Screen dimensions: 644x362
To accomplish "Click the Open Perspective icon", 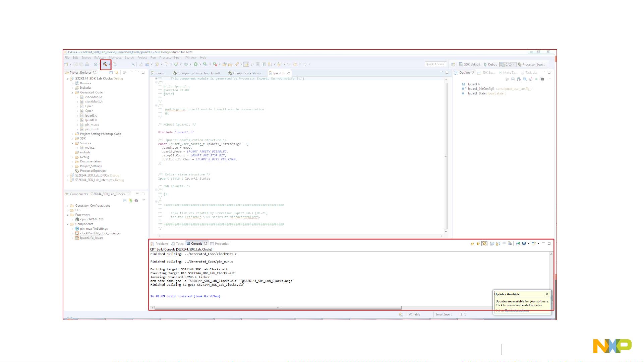I will 453,64.
